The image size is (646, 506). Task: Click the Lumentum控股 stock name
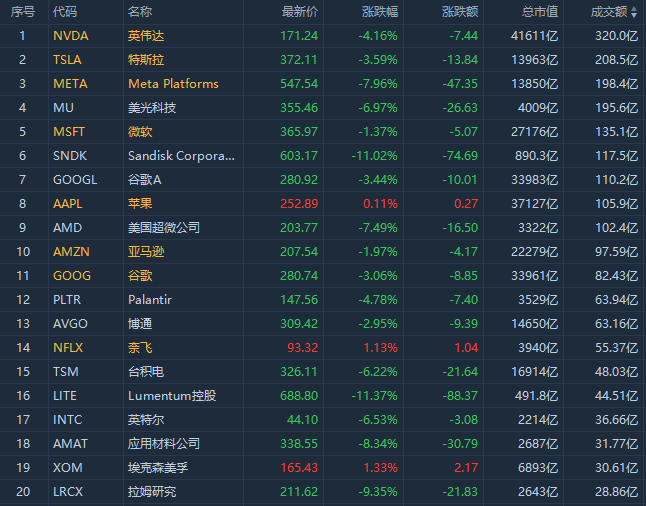tap(171, 395)
